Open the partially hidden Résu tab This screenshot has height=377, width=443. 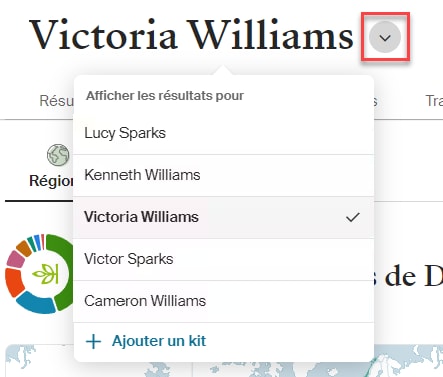[56, 100]
